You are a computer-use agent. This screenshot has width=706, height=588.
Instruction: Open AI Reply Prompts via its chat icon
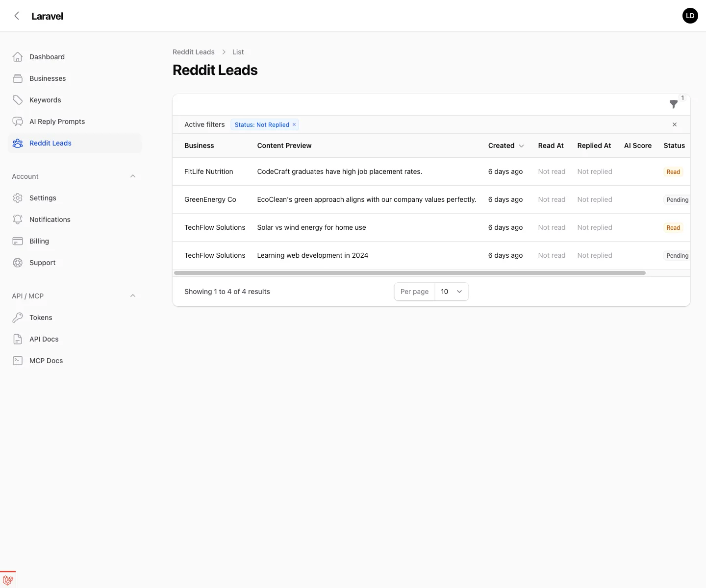coord(18,122)
